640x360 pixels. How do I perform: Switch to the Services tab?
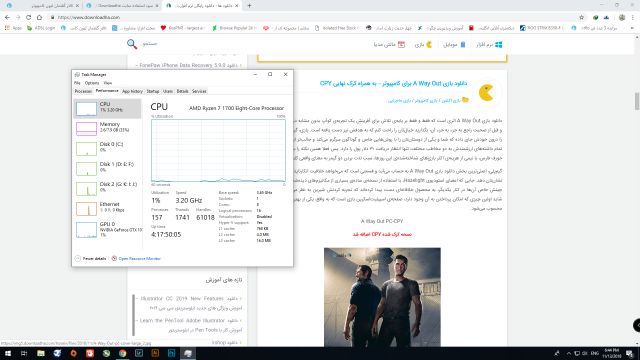click(199, 91)
